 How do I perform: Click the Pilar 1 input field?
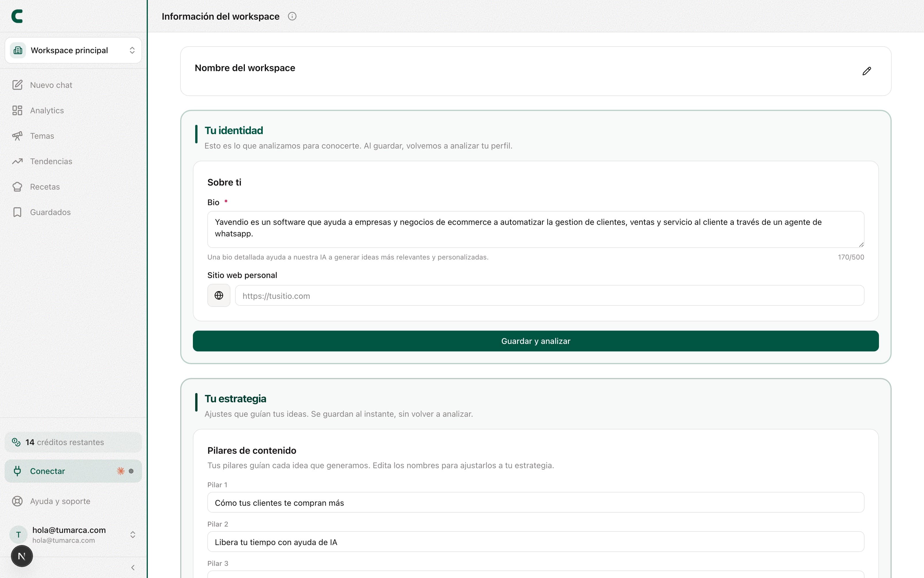pos(536,502)
